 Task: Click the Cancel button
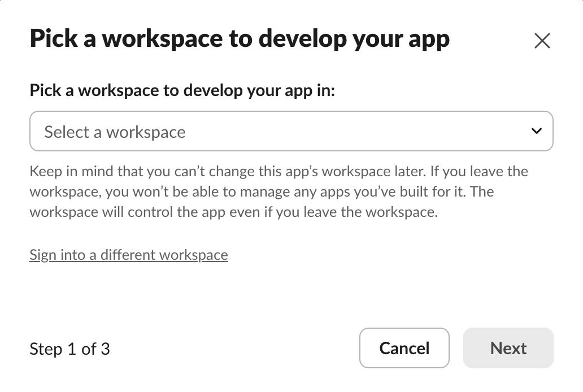point(404,348)
